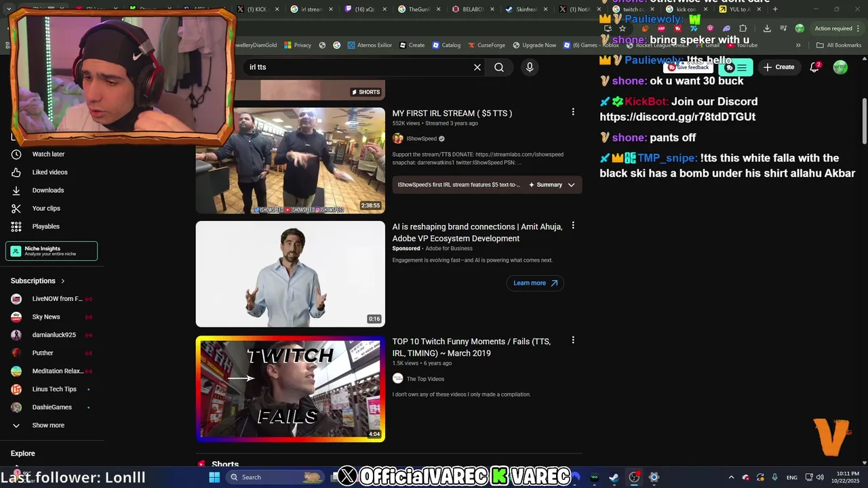Open Steam from the taskbar
Viewport: 868px width, 488px height.
tap(614, 477)
